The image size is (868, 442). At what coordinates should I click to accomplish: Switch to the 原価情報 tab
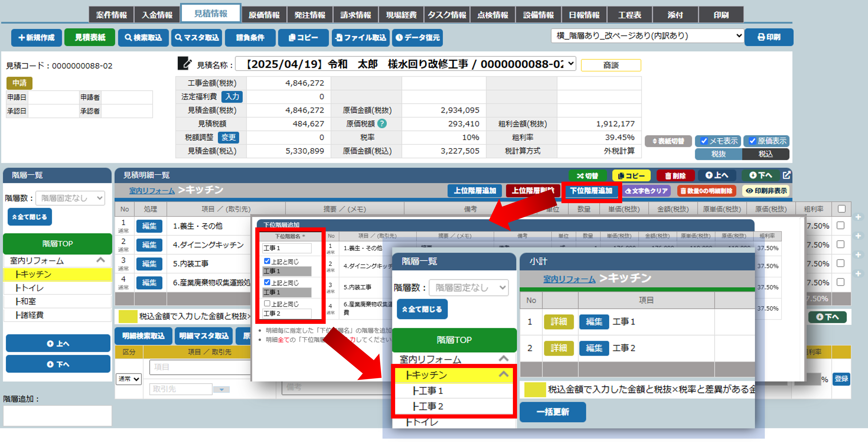264,15
